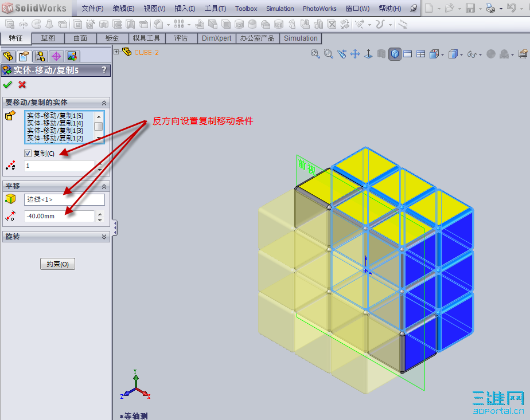The height and width of the screenshot is (420, 530).
Task: Open the 视图(V) menu
Action: pos(154,9)
